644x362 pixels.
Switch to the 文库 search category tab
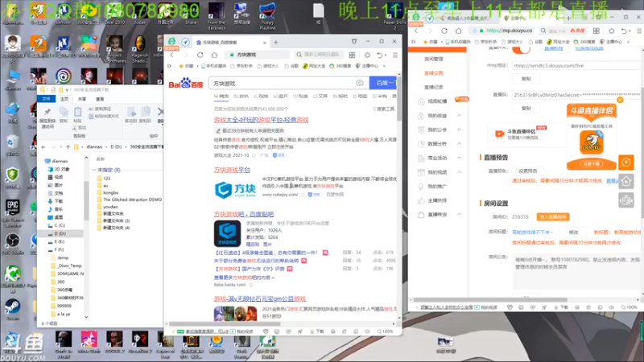click(320, 96)
